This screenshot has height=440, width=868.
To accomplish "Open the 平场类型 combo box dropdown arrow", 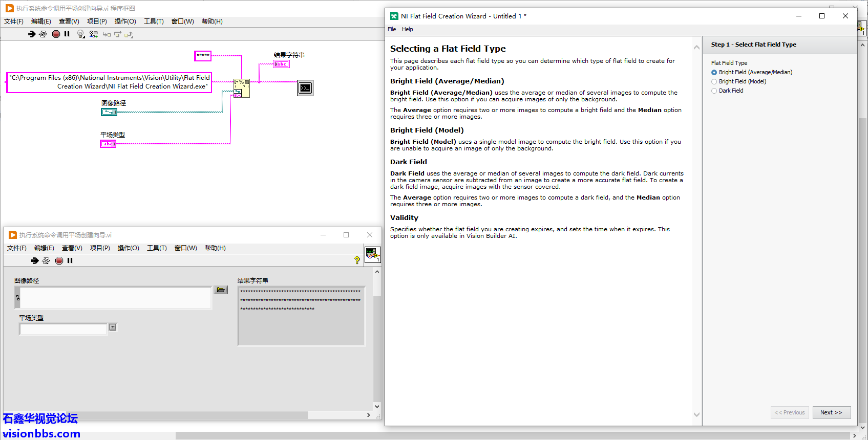I will [x=113, y=327].
